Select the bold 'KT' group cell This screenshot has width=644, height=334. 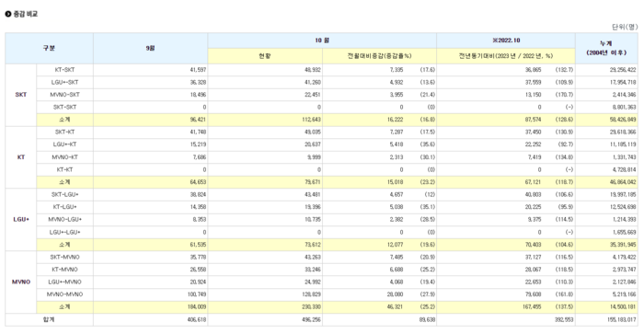point(21,157)
